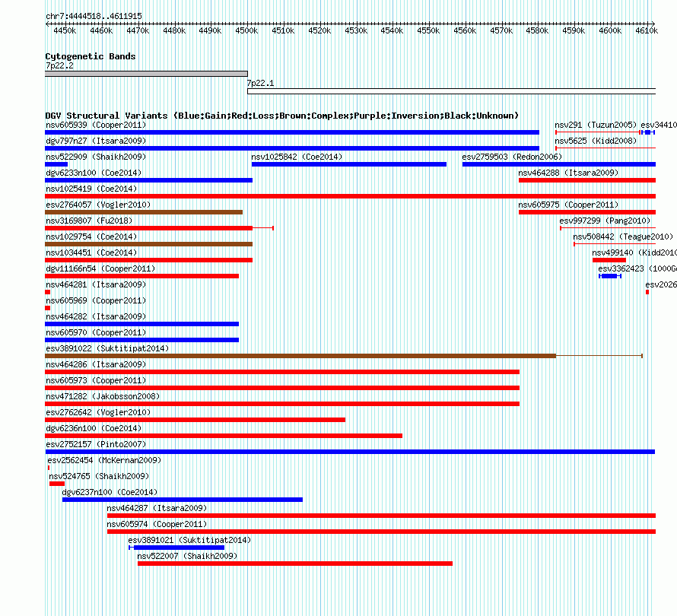The image size is (677, 616).
Task: Click nsv464287 (Itsara2009) label
Action: 157,509
